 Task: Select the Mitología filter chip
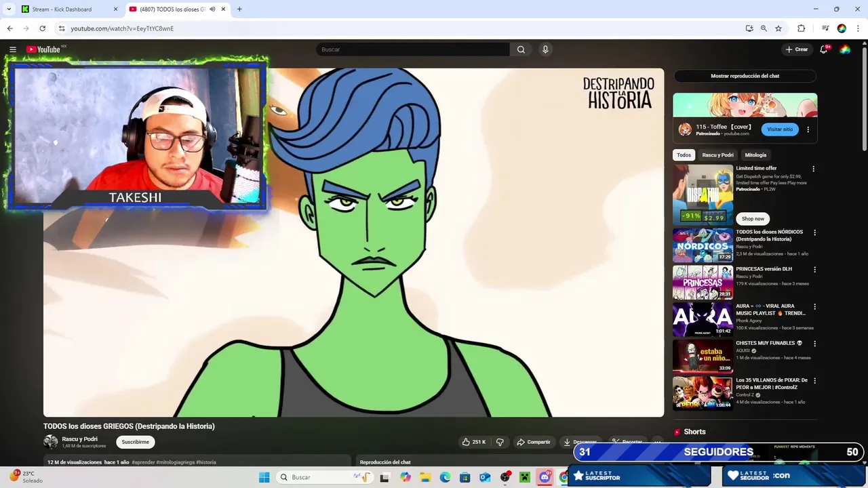point(755,155)
